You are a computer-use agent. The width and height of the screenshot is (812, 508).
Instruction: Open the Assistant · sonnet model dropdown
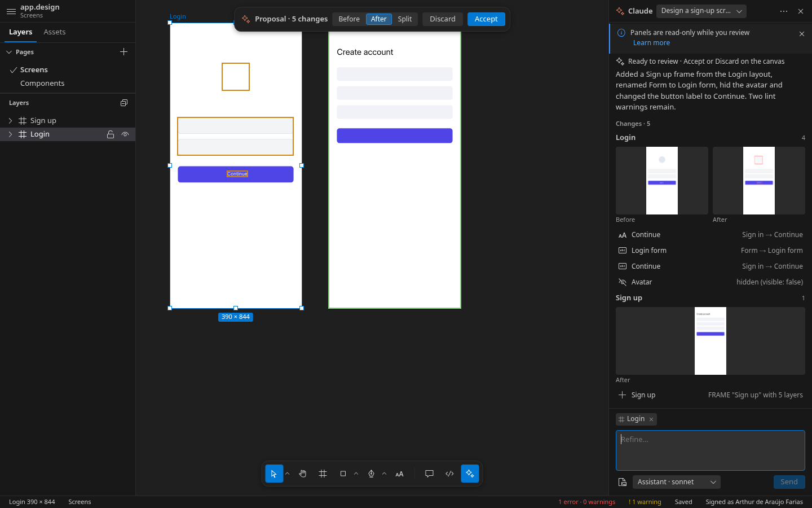click(x=677, y=482)
